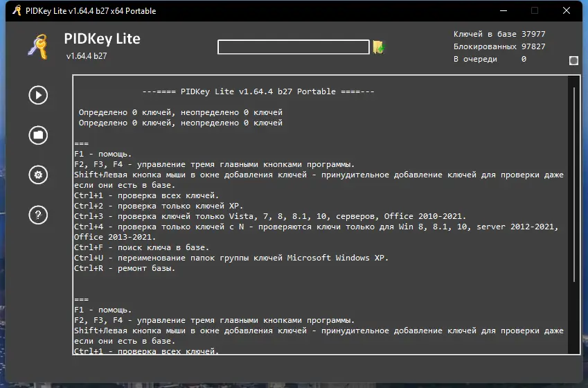This screenshot has width=588, height=388.
Task: Click the window title "PIDKey Lite v1.64.4 b27 x64 Portable"
Action: (91, 11)
